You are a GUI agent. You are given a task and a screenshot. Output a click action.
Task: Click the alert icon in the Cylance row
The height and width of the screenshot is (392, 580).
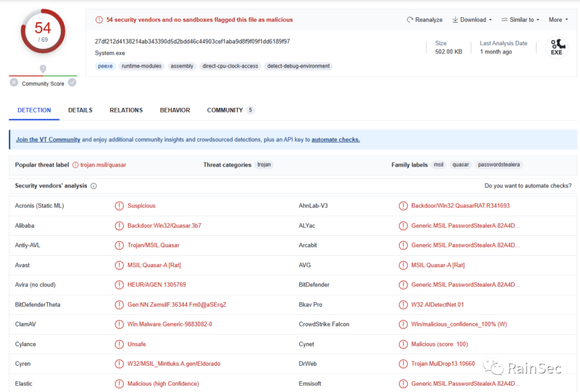click(119, 344)
